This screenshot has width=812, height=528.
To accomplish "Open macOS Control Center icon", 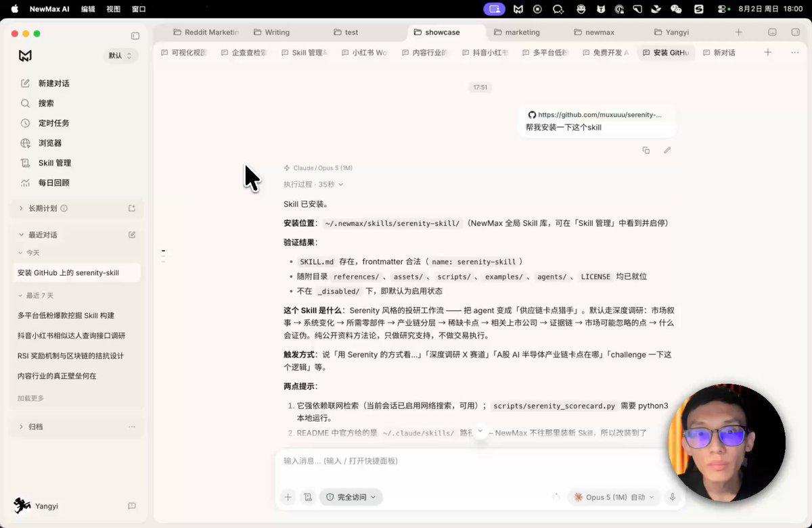I will [723, 9].
